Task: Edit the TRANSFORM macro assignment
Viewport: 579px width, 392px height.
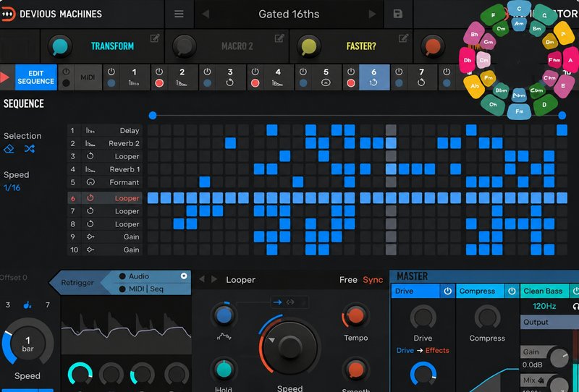Action: coord(155,38)
